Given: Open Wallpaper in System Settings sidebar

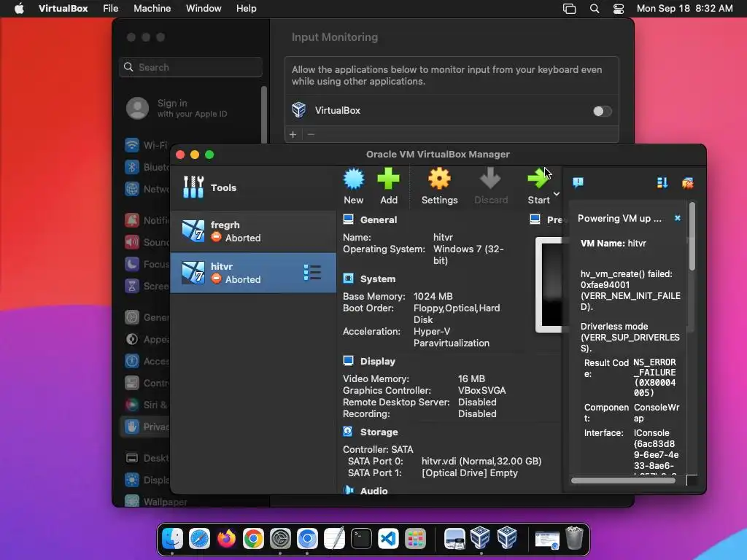Looking at the screenshot, I should 155,502.
